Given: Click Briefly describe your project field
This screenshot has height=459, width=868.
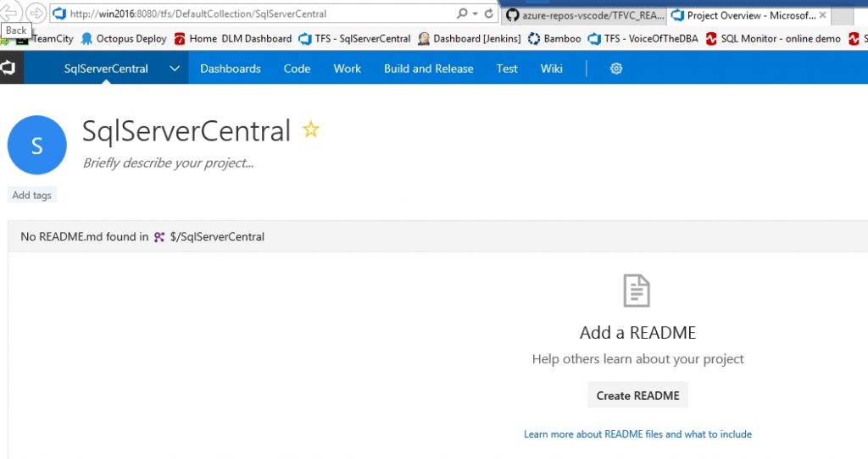Looking at the screenshot, I should [169, 163].
